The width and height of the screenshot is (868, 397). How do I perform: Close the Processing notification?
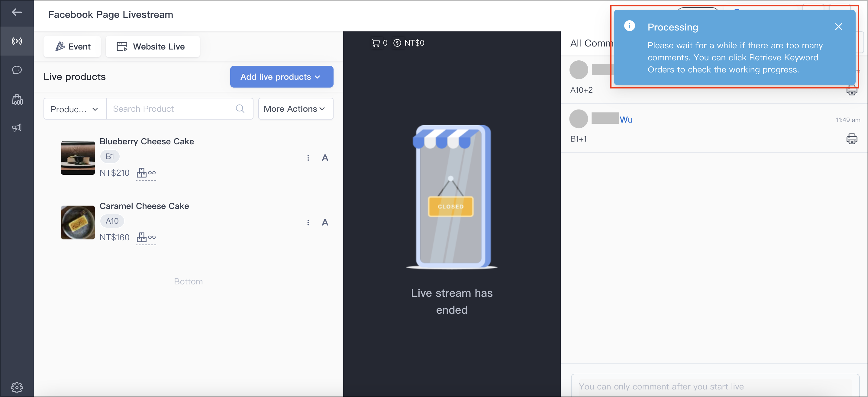tap(838, 27)
